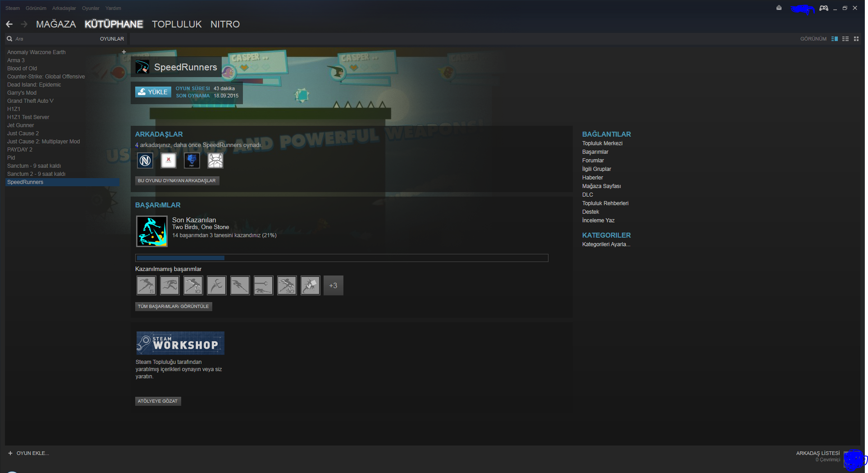
Task: Open the third friend avatar with blue wolf
Action: pos(192,160)
